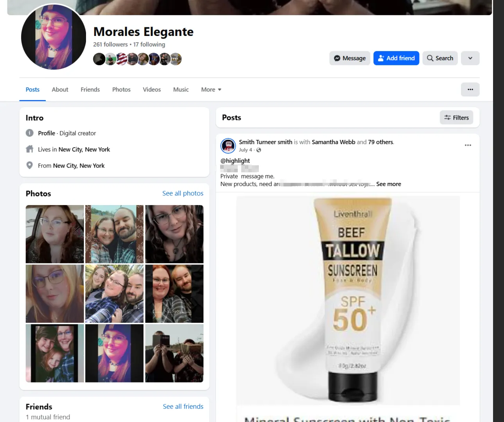Click the public globe audience icon
The image size is (504, 422).
click(258, 150)
